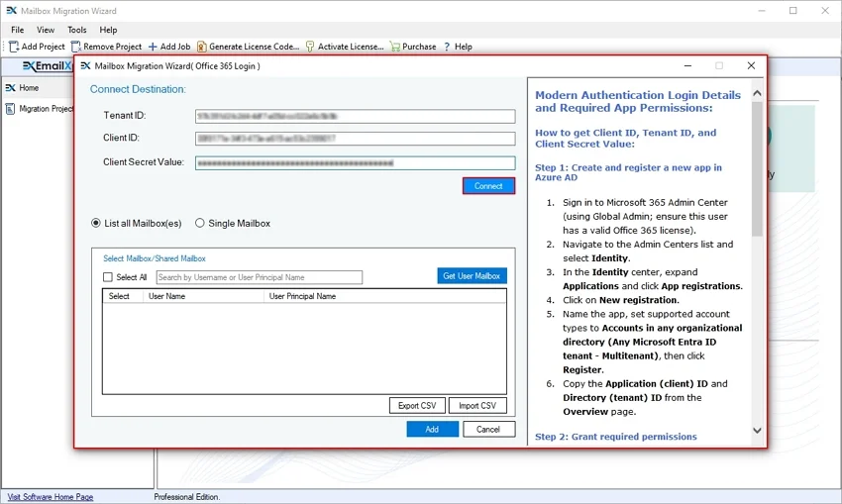This screenshot has height=504, width=842.
Task: Click help panel scroll up arrow
Action: pyautogui.click(x=757, y=93)
